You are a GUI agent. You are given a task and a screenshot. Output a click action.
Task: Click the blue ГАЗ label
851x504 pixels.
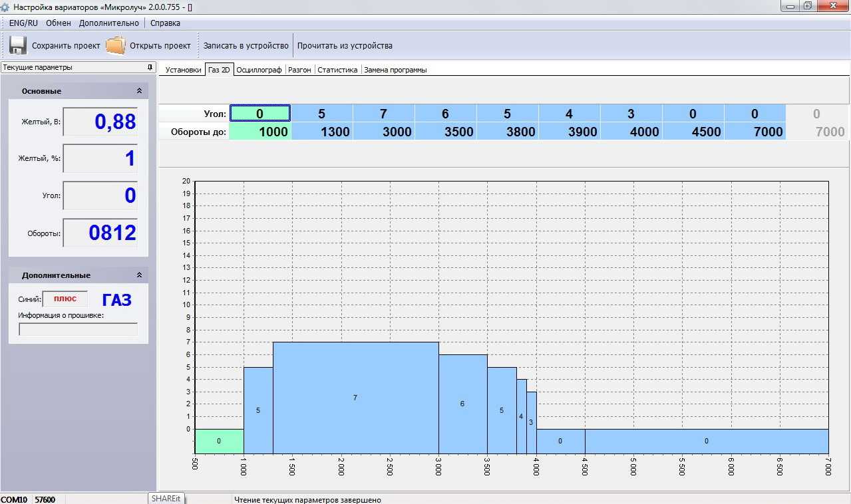[x=117, y=300]
